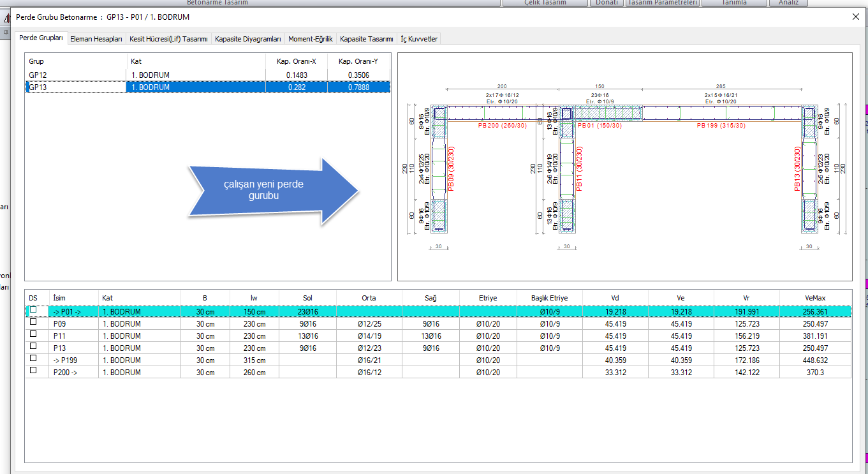Tick DS checkbox for P199 row

[x=33, y=359]
